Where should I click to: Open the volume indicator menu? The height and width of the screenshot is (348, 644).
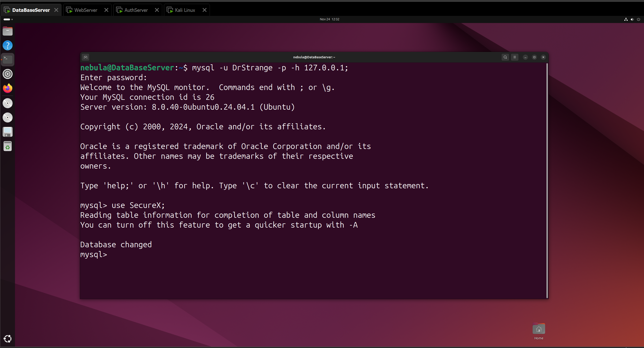[632, 19]
